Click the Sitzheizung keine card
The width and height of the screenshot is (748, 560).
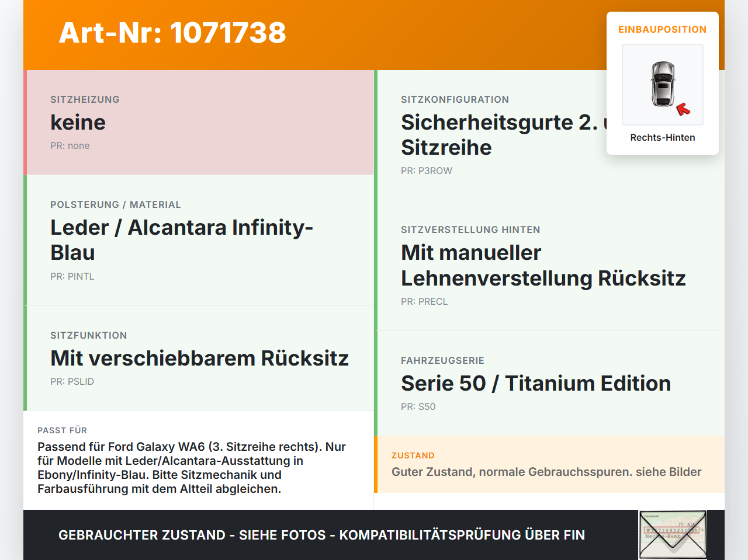point(199,123)
